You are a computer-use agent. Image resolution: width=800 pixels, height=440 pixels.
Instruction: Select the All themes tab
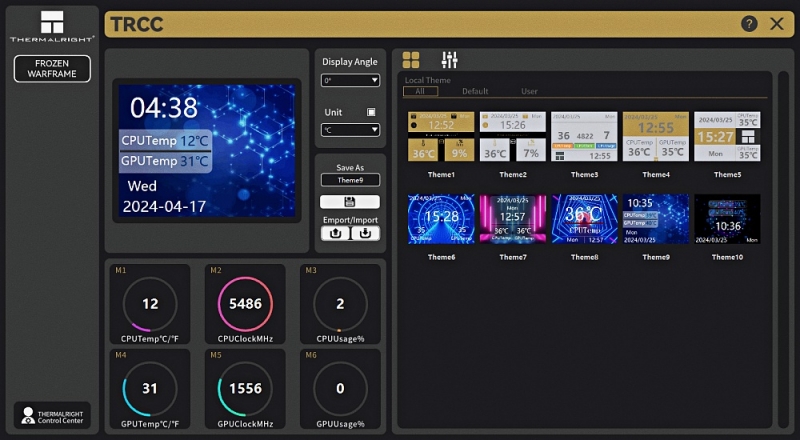click(420, 92)
